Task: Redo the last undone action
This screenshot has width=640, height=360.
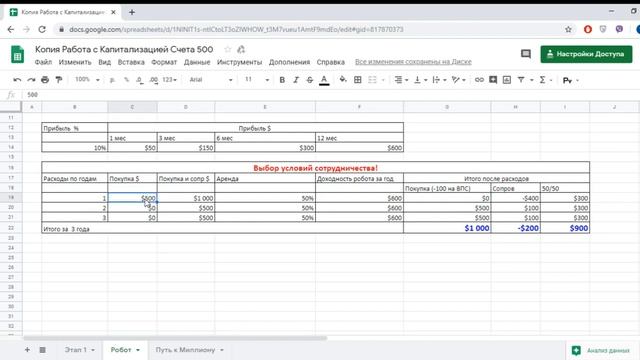Action: (x=31, y=80)
